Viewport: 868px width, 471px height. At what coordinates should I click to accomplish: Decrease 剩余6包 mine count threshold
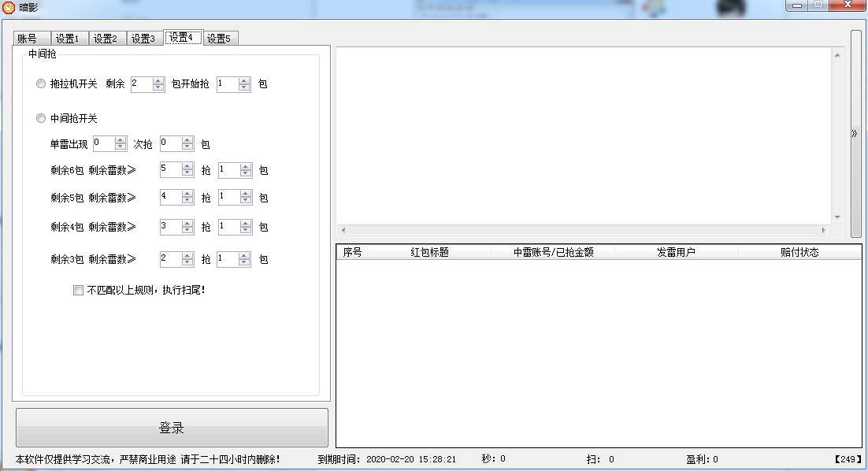[187, 172]
